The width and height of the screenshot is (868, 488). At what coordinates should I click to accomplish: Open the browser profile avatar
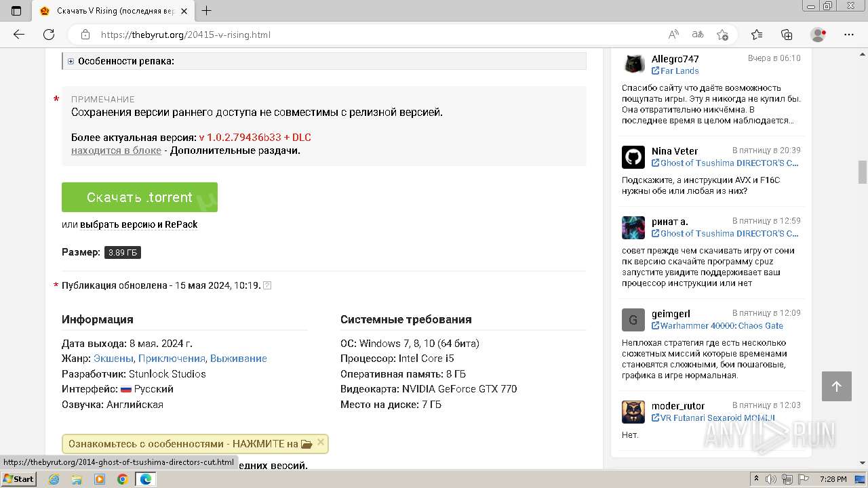pos(818,35)
